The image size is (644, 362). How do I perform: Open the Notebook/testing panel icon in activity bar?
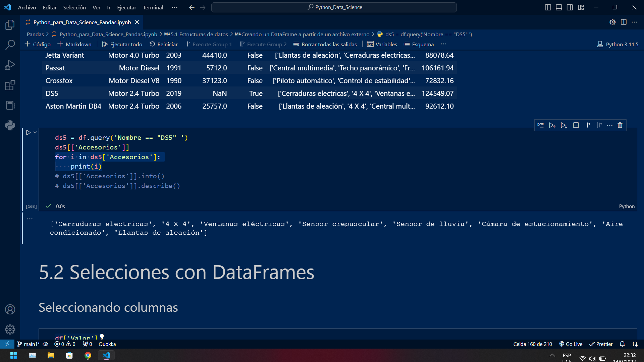point(10,105)
